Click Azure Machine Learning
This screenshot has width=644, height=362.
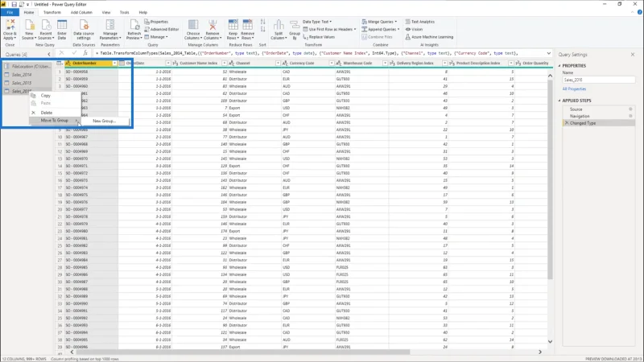(429, 37)
